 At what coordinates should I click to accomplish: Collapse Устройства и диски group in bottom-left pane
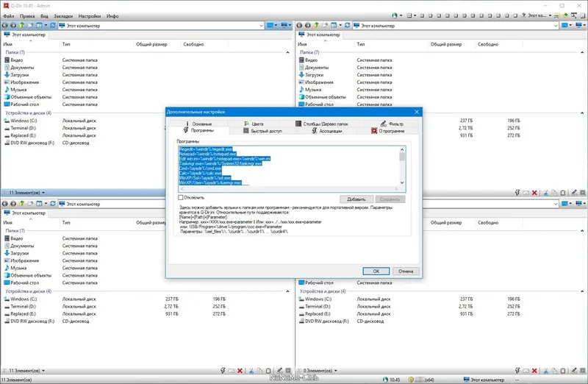tap(287, 291)
